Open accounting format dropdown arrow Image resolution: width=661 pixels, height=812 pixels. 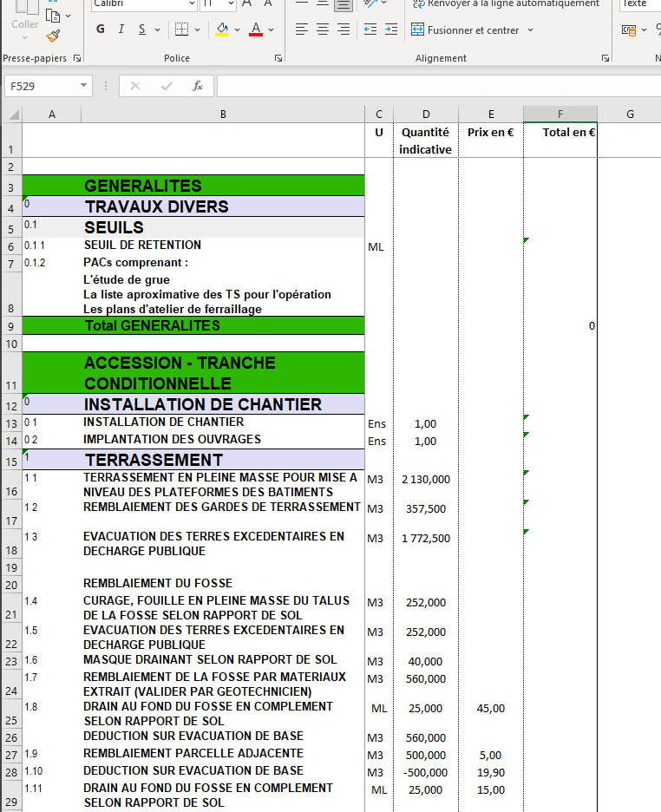(644, 30)
